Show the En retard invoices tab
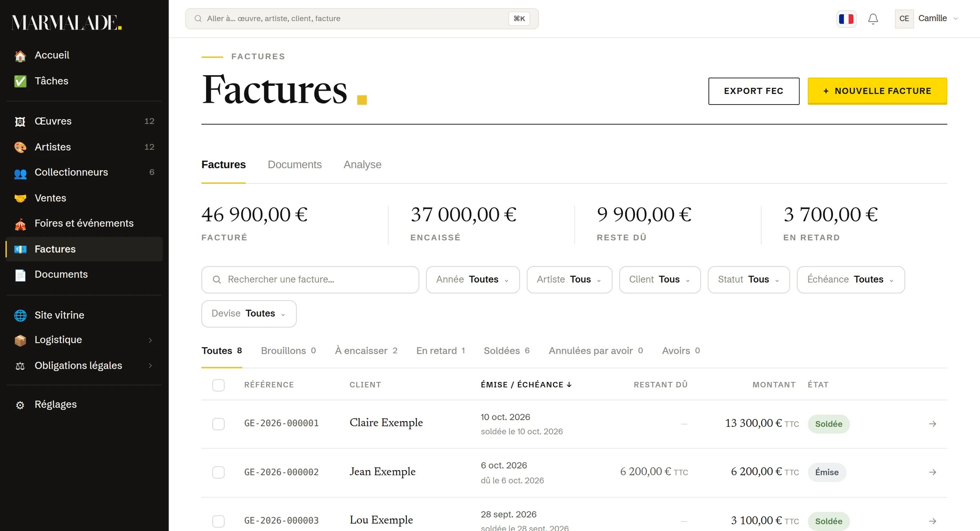 point(441,351)
